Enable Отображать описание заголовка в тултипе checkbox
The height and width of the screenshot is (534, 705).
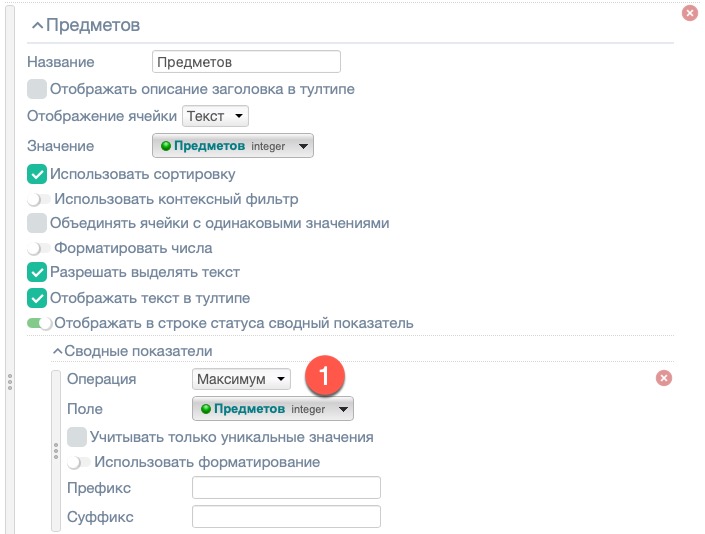click(x=37, y=89)
